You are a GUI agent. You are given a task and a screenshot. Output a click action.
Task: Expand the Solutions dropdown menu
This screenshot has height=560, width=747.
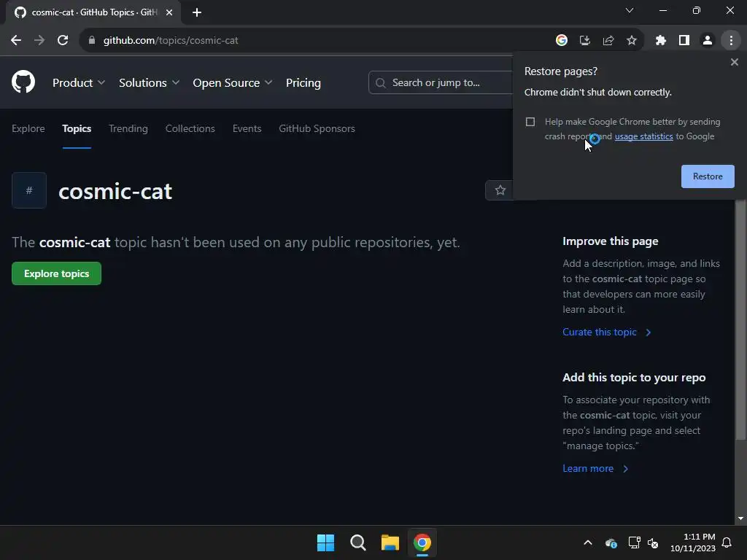coord(149,83)
